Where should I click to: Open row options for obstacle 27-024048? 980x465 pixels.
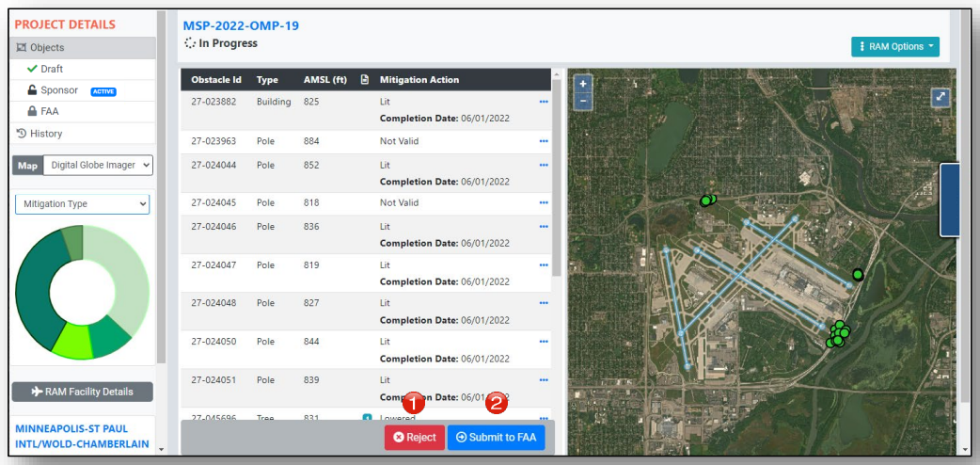click(x=544, y=303)
